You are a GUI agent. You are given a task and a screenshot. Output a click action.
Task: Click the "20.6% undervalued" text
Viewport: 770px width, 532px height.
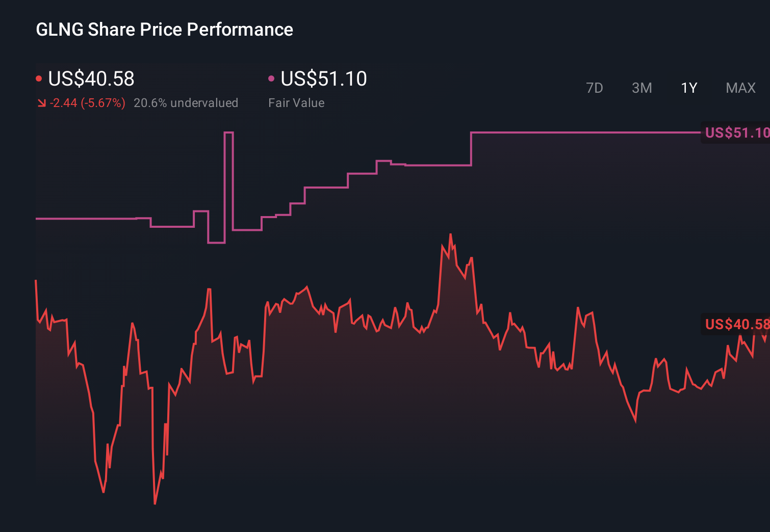pos(186,103)
